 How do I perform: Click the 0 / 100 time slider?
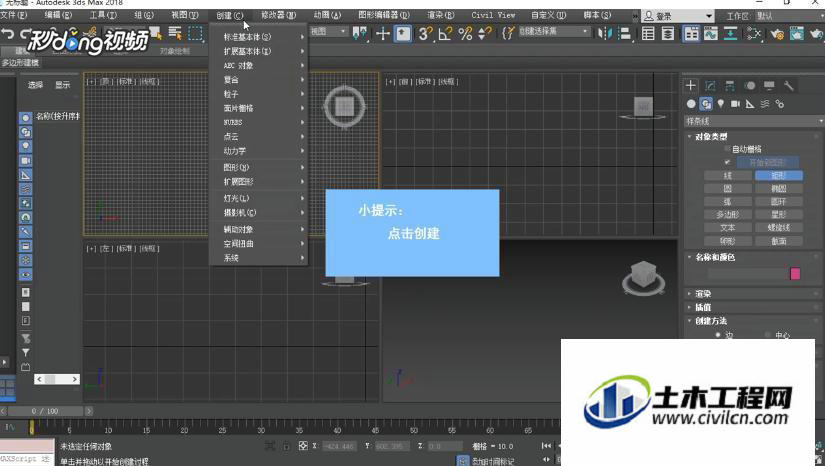click(x=45, y=411)
